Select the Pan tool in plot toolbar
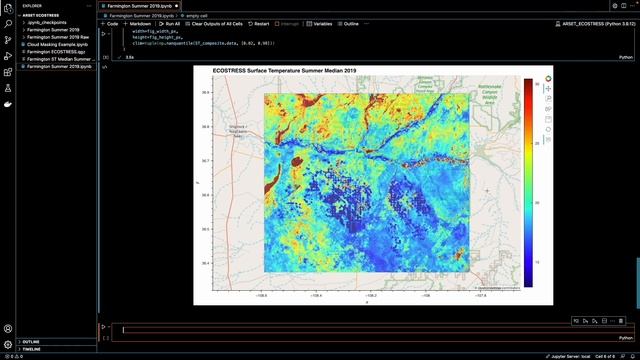This screenshot has width=640, height=360. [548, 89]
